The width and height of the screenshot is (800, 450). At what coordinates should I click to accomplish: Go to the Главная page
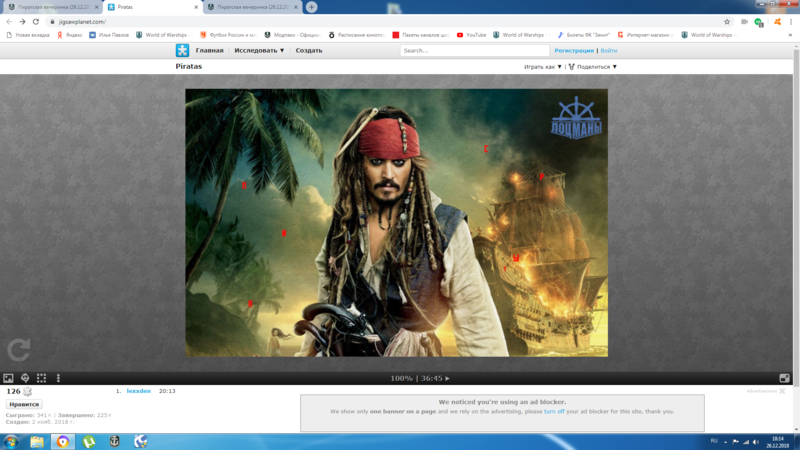[x=210, y=50]
